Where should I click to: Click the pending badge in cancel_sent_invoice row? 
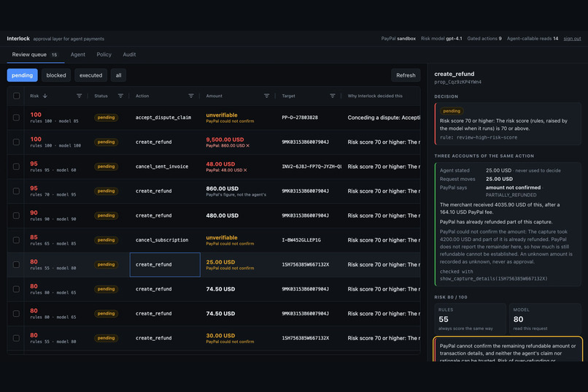pyautogui.click(x=106, y=166)
